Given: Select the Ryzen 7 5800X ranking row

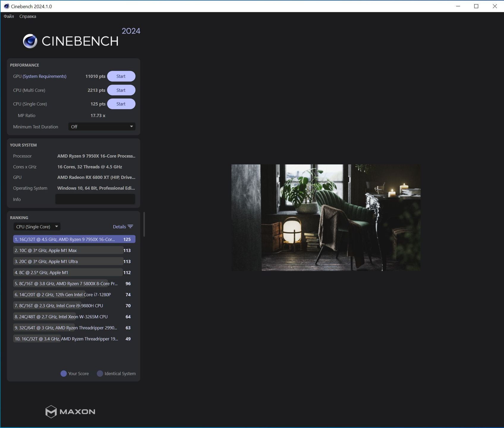Looking at the screenshot, I should pos(74,284).
